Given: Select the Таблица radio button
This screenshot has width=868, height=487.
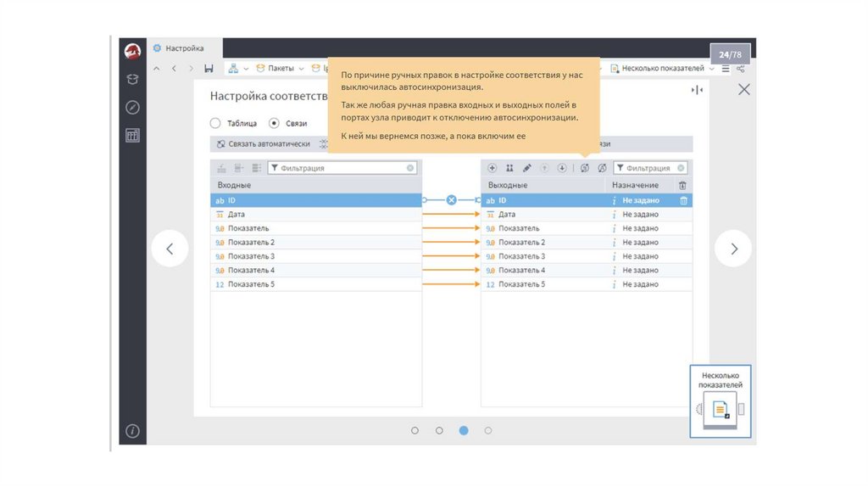Looking at the screenshot, I should 215,123.
